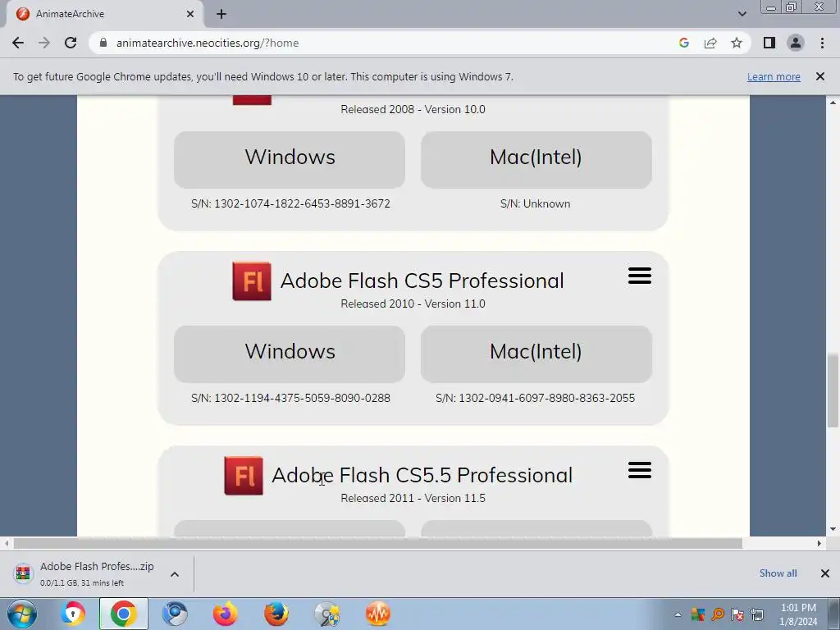Click the vertical scrollbar up arrow

(x=833, y=103)
